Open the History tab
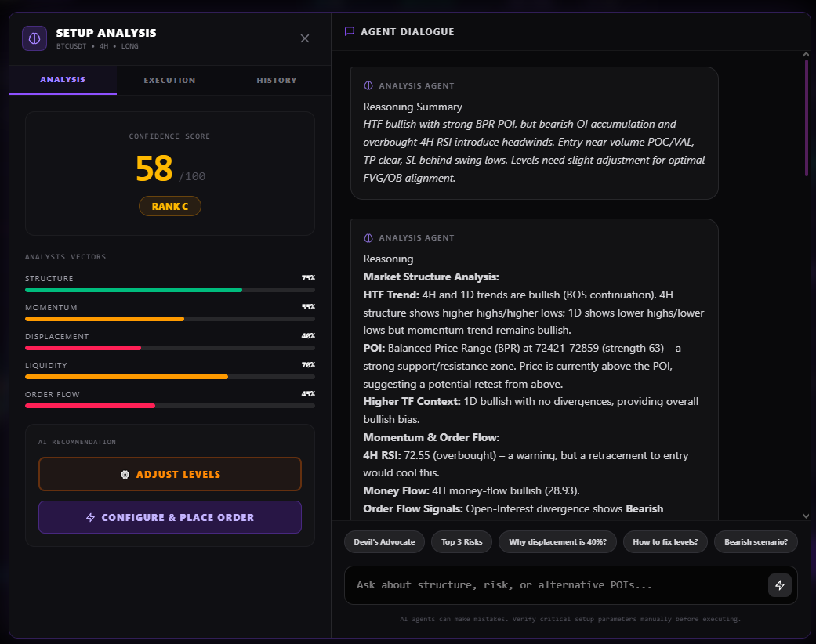Image resolution: width=816 pixels, height=644 pixels. [277, 80]
